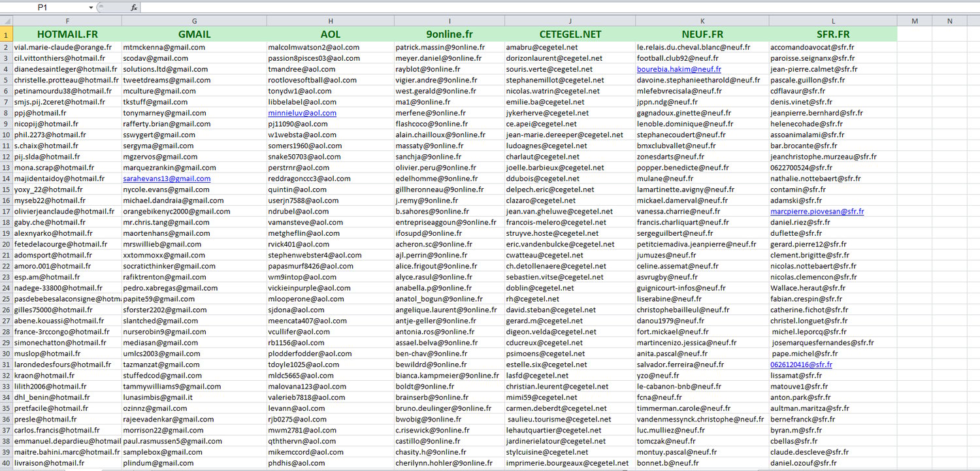The image size is (980, 471).
Task: Select cell vandenmessynck.christophe@neuf.fr
Action: coord(702,419)
